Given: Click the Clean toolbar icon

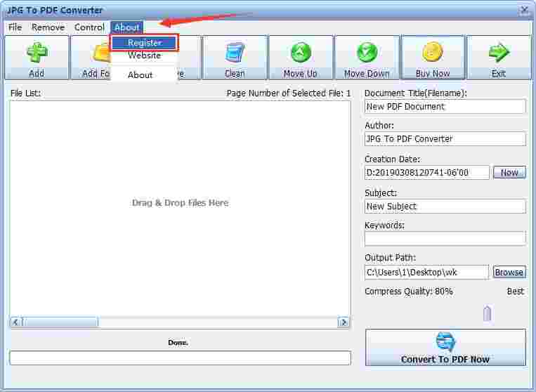Looking at the screenshot, I should (x=235, y=52).
